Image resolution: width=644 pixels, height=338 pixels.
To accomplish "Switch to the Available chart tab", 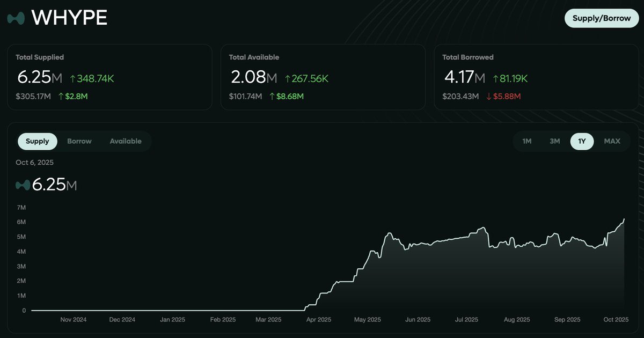I will (126, 141).
